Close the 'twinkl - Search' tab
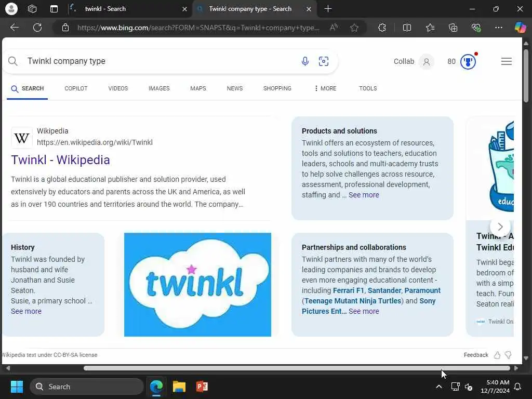This screenshot has height=399, width=532. point(184,9)
